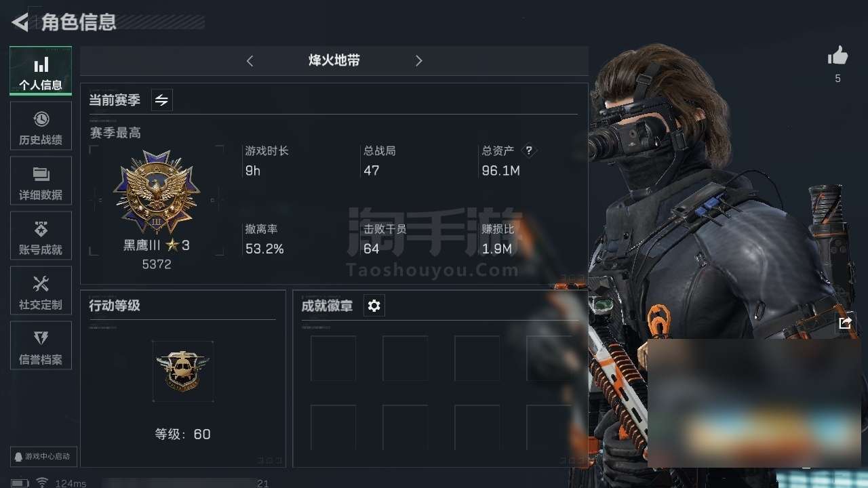Click the 黑鹰III rank medal emblem

pyautogui.click(x=157, y=193)
